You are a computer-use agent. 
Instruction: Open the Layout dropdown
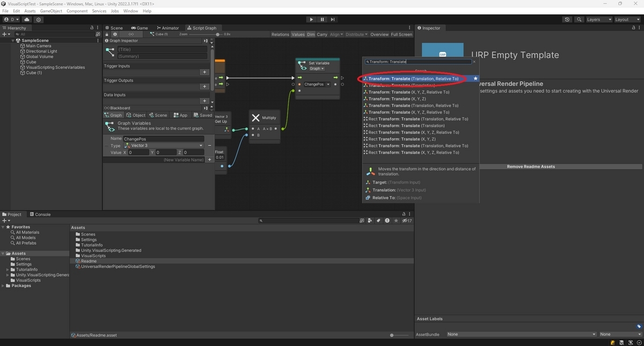627,19
